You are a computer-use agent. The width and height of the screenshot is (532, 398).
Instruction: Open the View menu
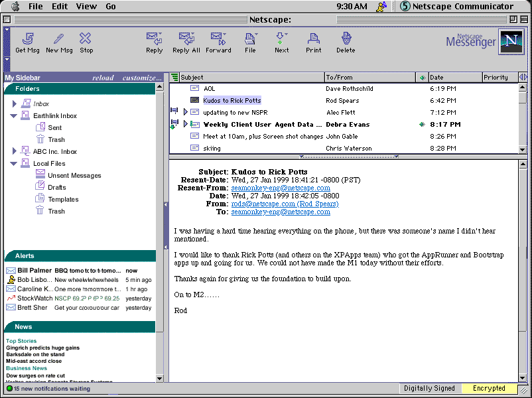pyautogui.click(x=86, y=7)
